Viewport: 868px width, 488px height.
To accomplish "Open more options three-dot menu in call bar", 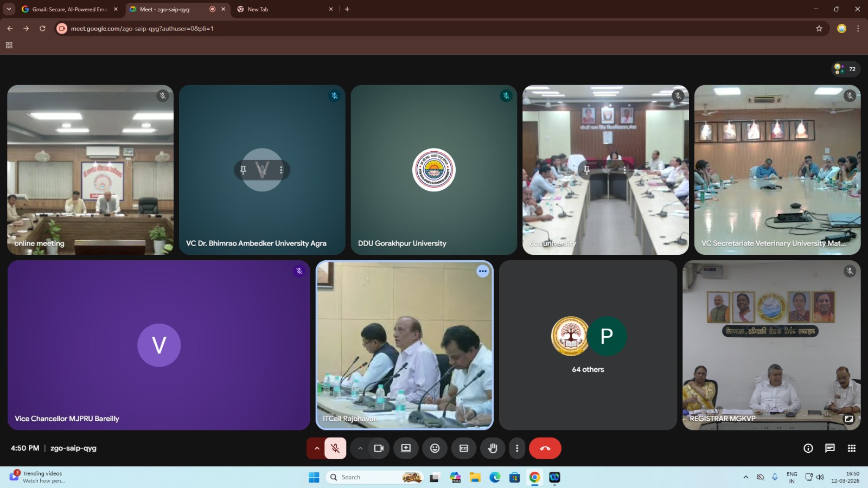I will click(x=517, y=448).
